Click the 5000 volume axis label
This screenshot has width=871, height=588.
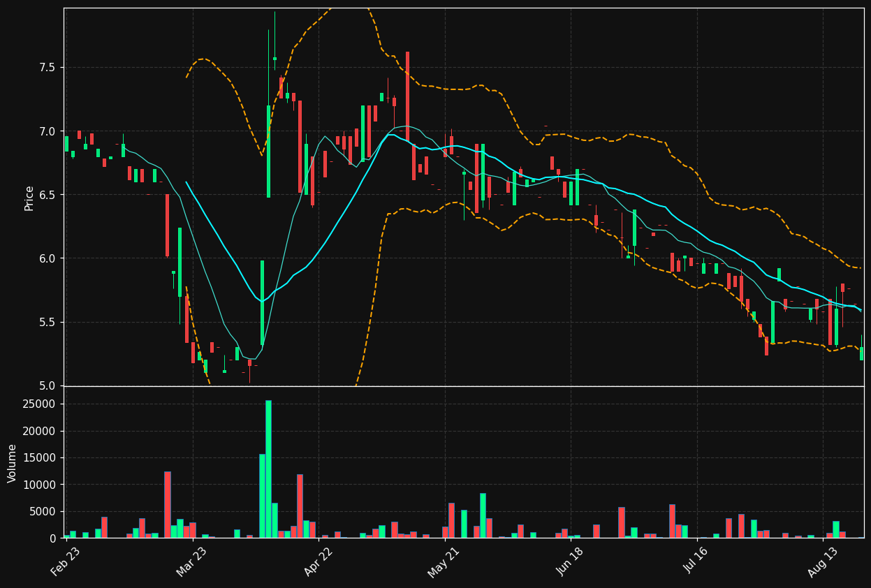pos(43,512)
